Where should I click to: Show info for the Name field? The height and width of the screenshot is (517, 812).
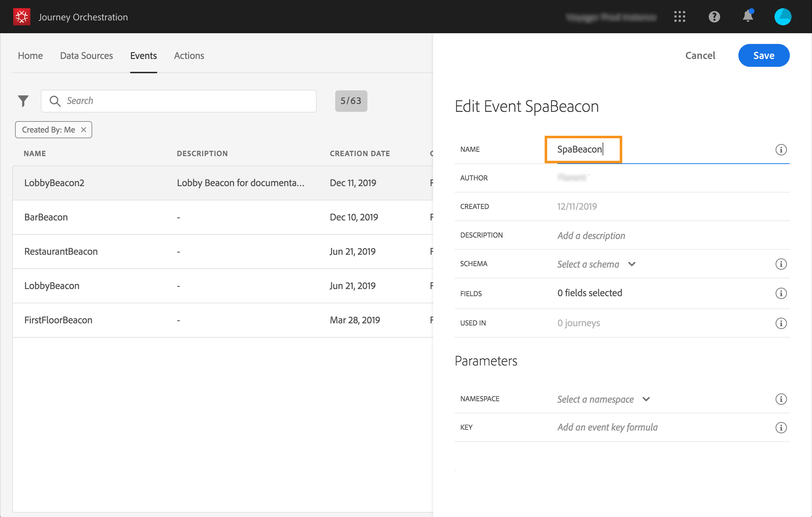781,150
